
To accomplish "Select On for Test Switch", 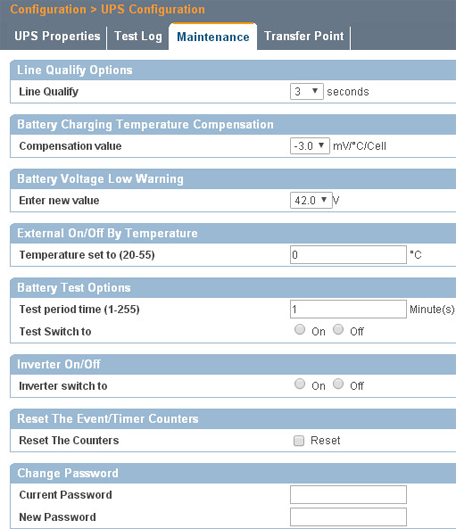I will pos(300,329).
